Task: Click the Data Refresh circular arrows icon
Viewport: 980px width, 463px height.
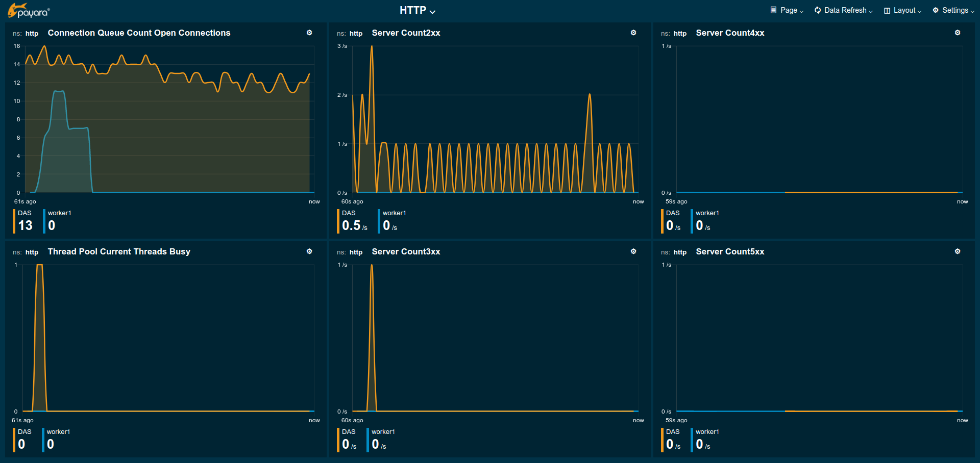Action: tap(818, 10)
